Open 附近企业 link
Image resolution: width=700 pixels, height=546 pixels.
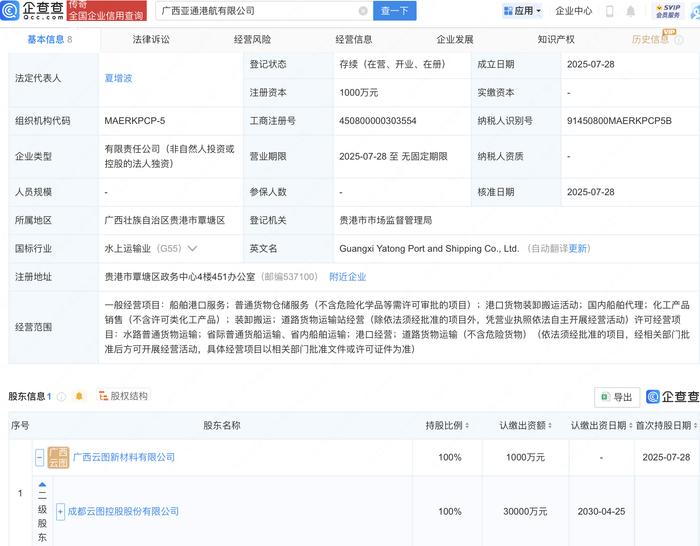[347, 277]
